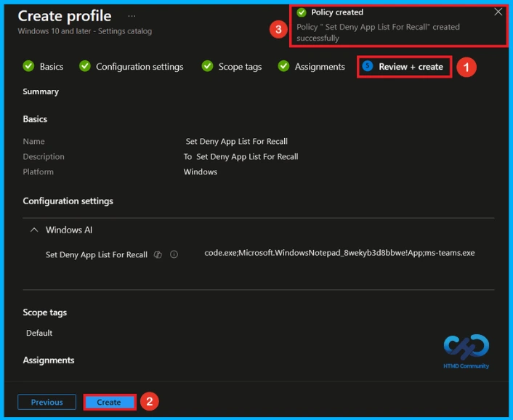This screenshot has width=513, height=420.
Task: Close the Policy created notification
Action: tap(498, 12)
